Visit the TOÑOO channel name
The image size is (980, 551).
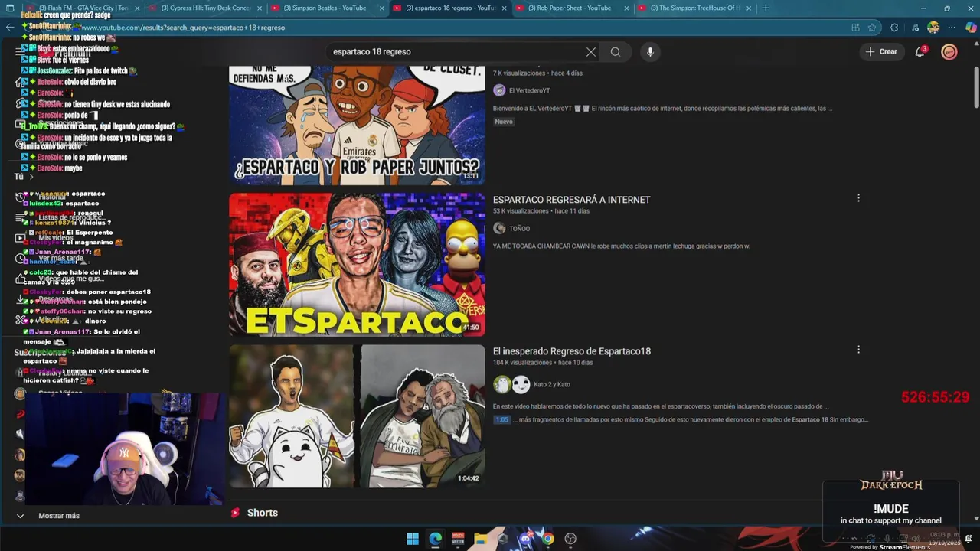(519, 228)
